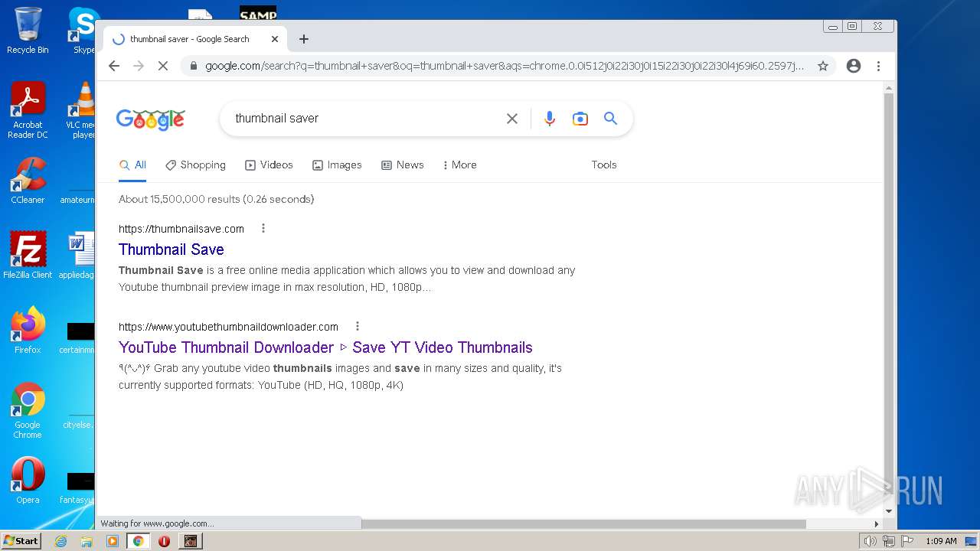
Task: Bookmark this page with the star icon
Action: (823, 66)
